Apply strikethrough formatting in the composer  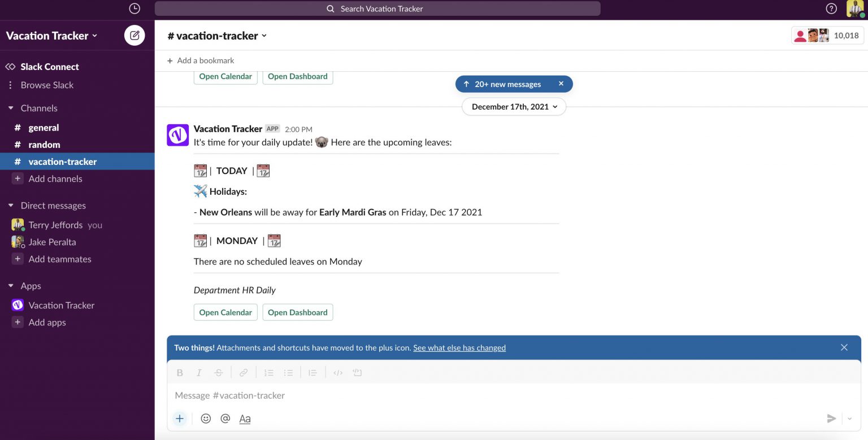click(x=219, y=373)
